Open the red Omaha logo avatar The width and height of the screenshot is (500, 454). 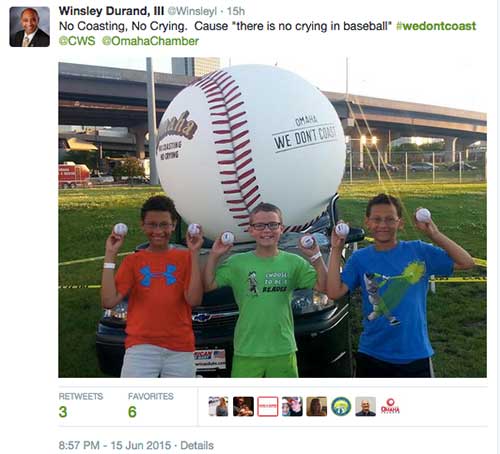pyautogui.click(x=390, y=406)
